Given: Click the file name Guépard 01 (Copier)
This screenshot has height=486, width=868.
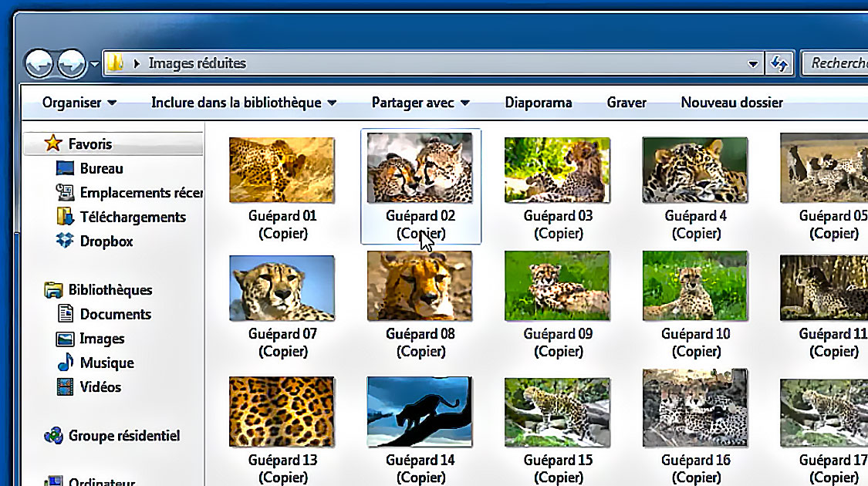Looking at the screenshot, I should [282, 224].
